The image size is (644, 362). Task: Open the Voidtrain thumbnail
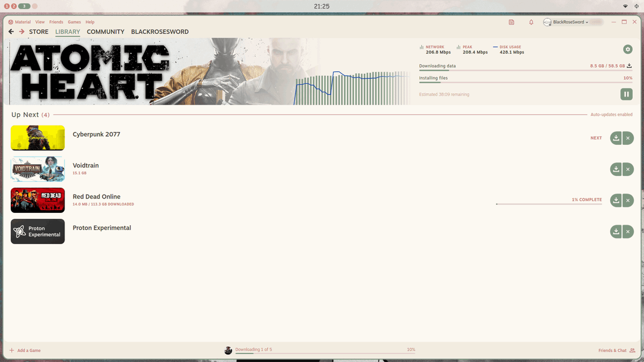tap(38, 169)
